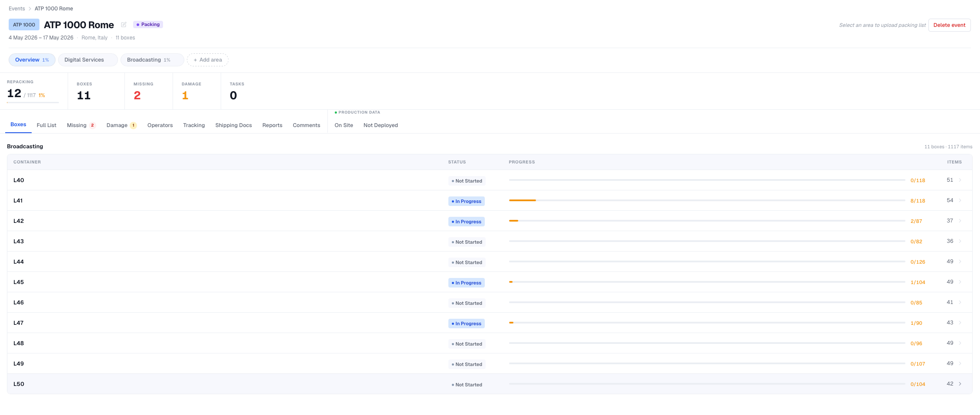Click the items count 54 in L41 row
980x415 pixels.
click(950, 200)
